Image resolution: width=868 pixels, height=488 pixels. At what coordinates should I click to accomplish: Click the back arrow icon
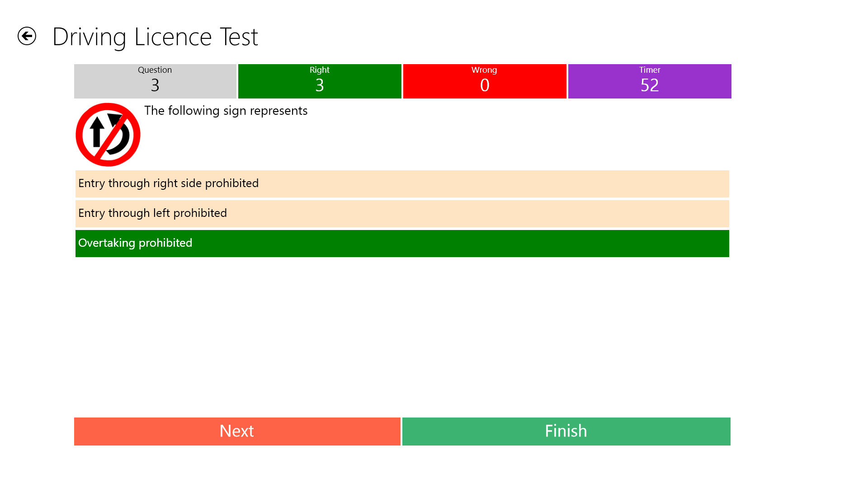27,36
